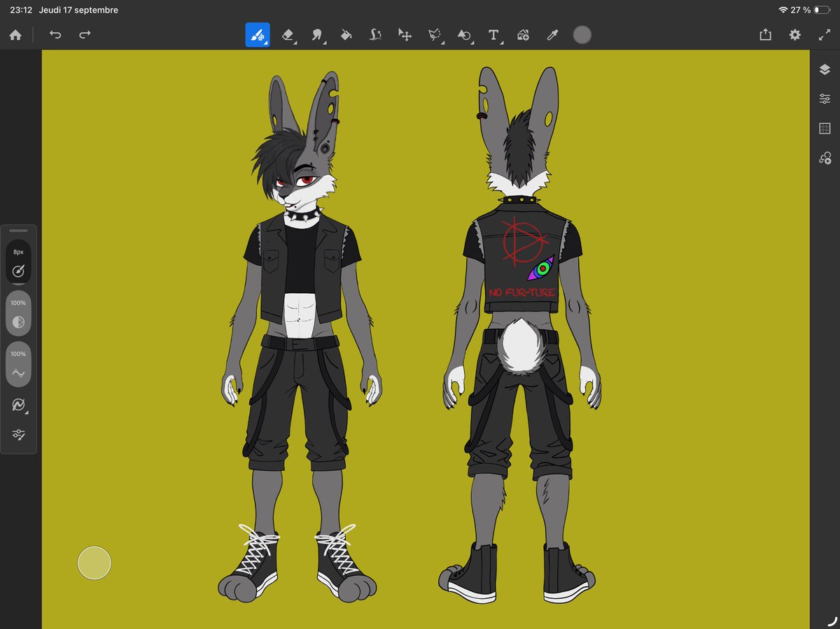Tap the 100% smoothing control

point(19,365)
